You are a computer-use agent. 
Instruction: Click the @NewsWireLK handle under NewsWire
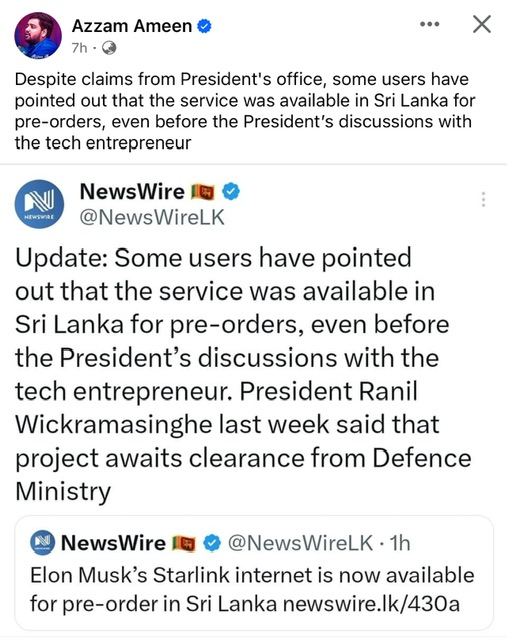coord(152,217)
